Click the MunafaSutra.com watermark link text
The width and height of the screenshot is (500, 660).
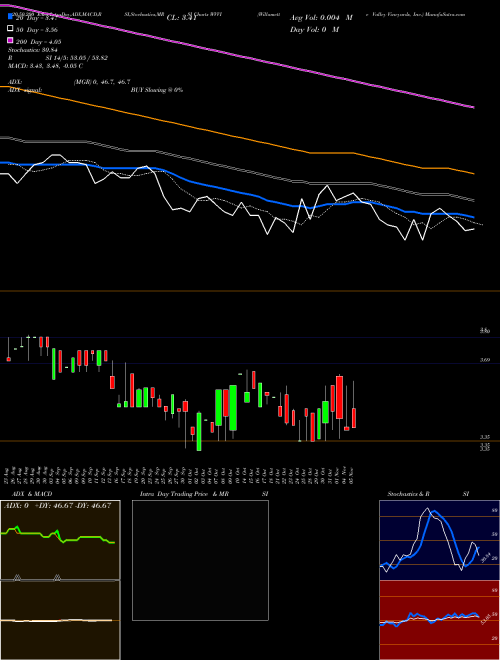coord(444,14)
